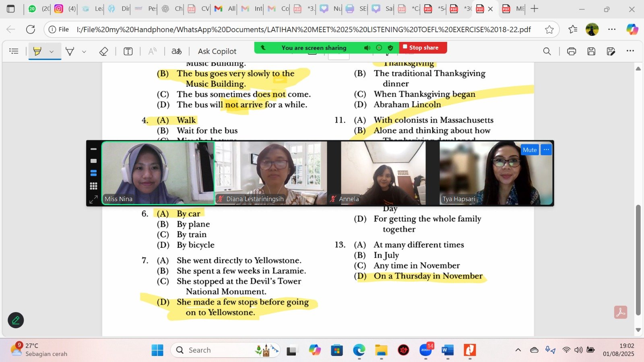644x362 pixels.
Task: Hide the Zoom video thumbnail panel
Action: point(93,149)
